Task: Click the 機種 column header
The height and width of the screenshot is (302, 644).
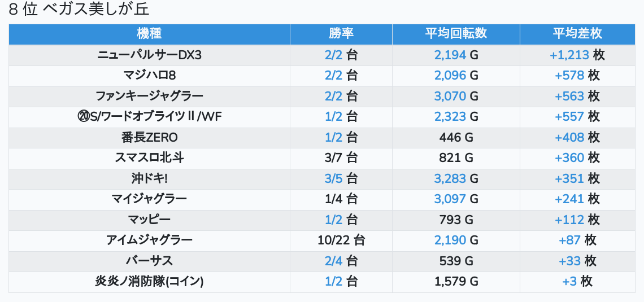Action: 149,34
